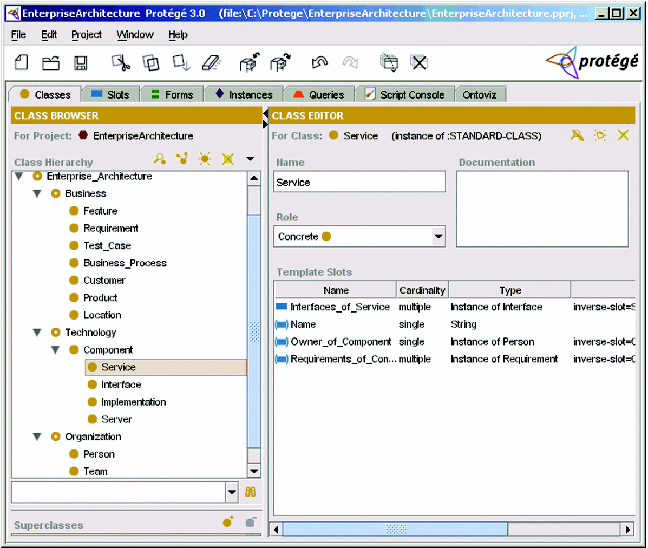This screenshot has height=548, width=648.
Task: Open the Project menu
Action: (x=86, y=35)
